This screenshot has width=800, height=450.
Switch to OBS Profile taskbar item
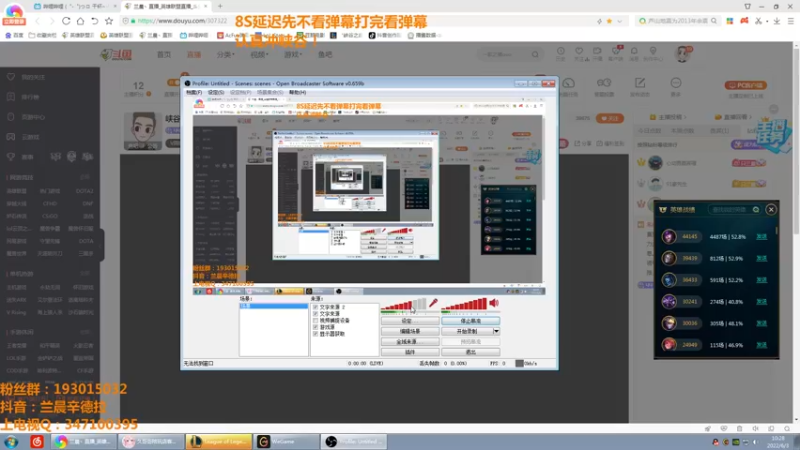[x=354, y=441]
